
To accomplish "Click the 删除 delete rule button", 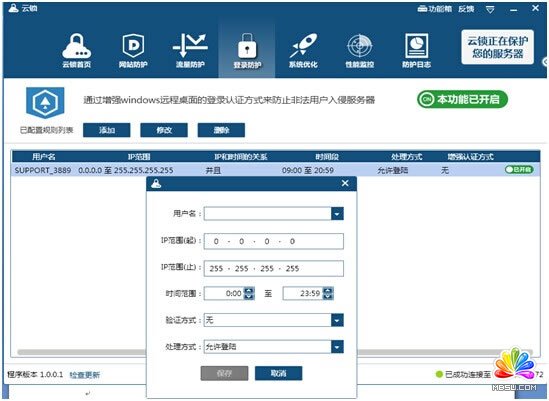I will tap(221, 130).
